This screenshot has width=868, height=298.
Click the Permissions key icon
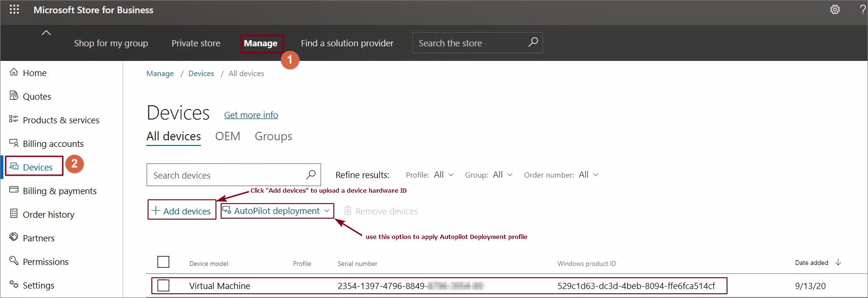(x=14, y=260)
